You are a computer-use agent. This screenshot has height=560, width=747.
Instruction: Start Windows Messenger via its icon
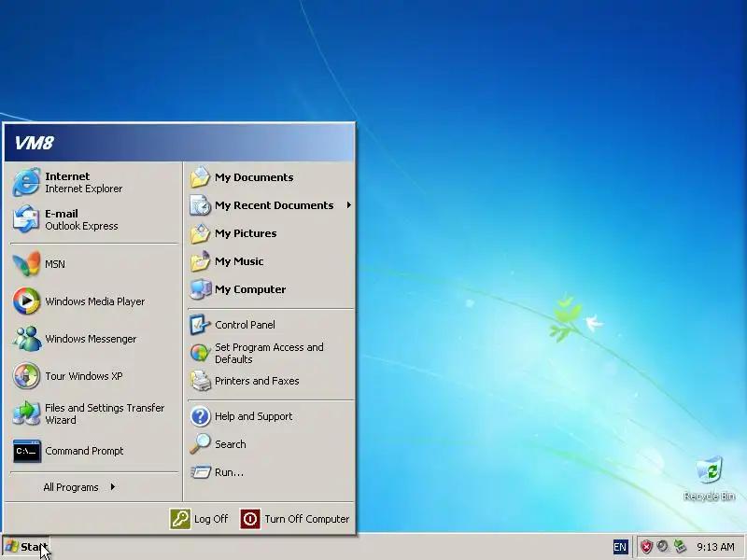pos(26,339)
